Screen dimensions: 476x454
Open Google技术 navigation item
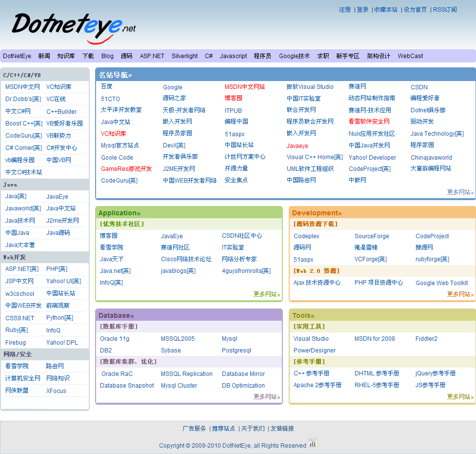pos(295,56)
